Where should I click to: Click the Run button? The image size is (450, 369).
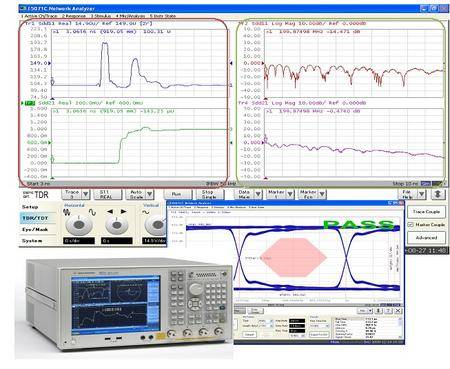tap(177, 194)
